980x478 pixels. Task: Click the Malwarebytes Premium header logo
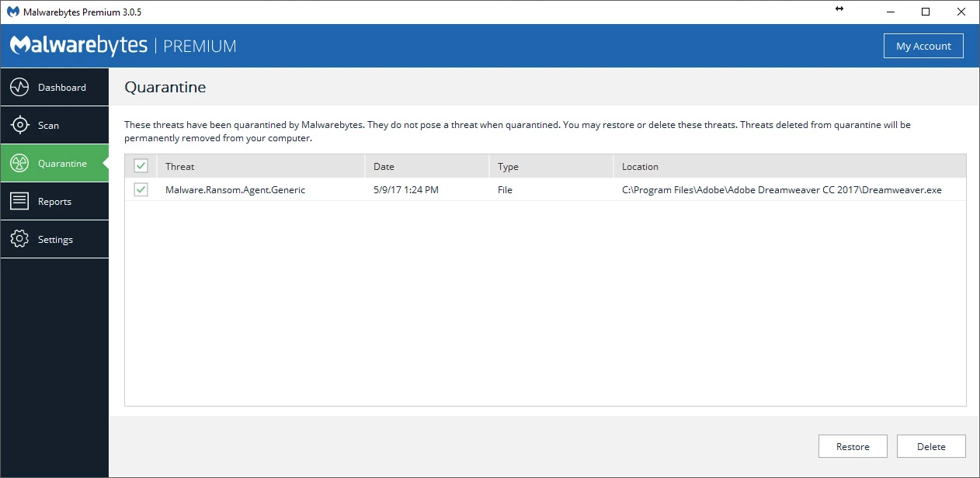[123, 46]
